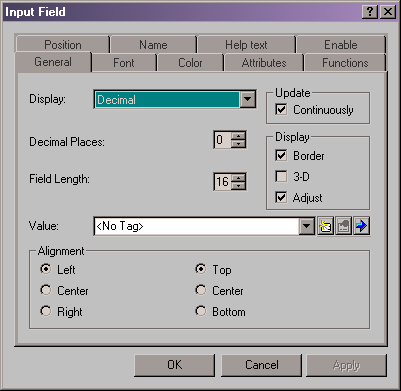This screenshot has height=391, width=401.
Task: Open the Help text tab
Action: (x=246, y=45)
